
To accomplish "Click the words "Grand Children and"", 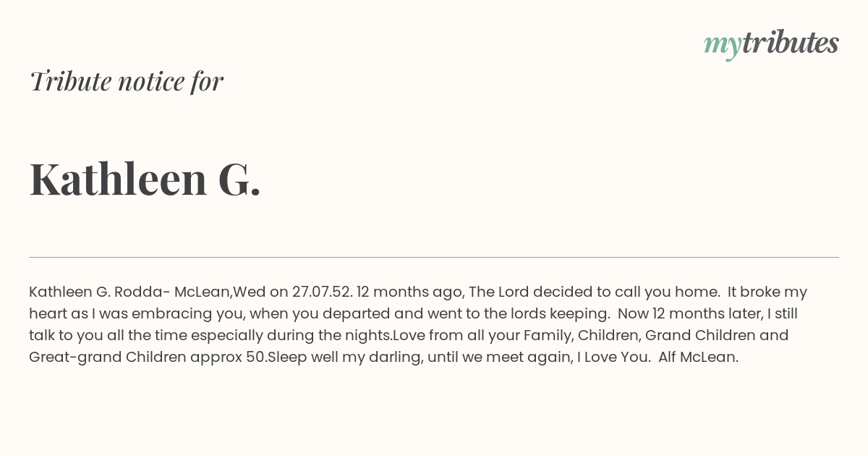I will coord(716,335).
